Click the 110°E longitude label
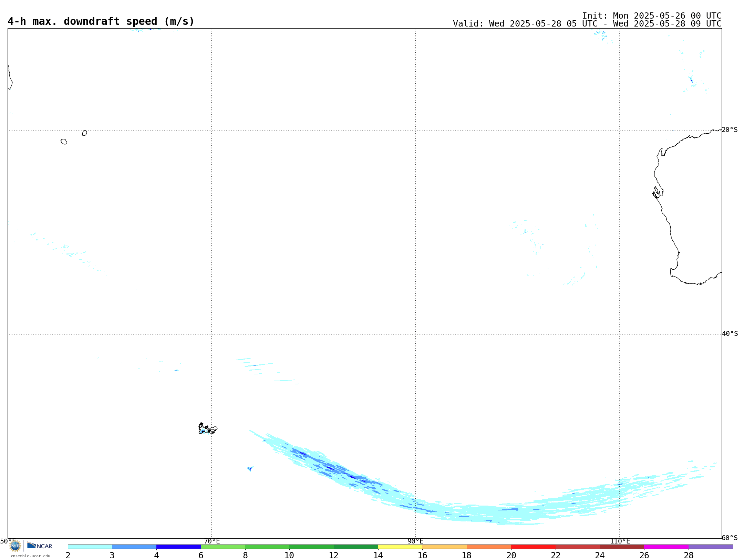 click(x=620, y=541)
